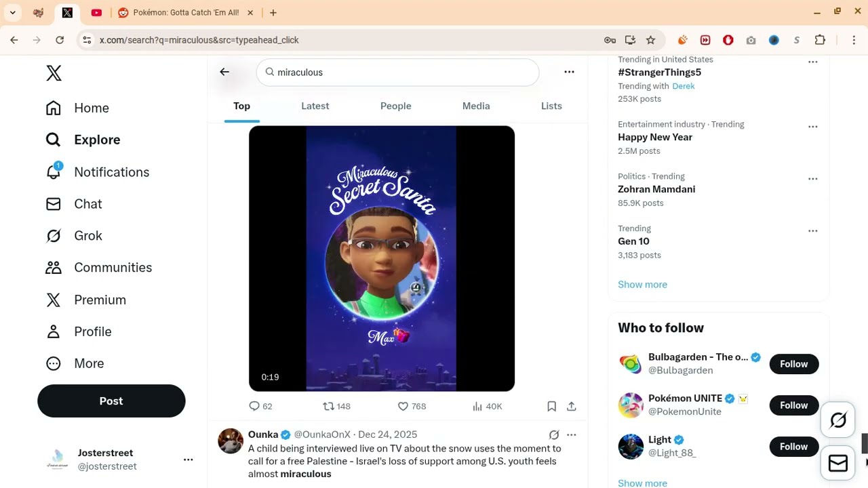868x488 pixels.
Task: Open Ounka display name link
Action: tap(263, 434)
